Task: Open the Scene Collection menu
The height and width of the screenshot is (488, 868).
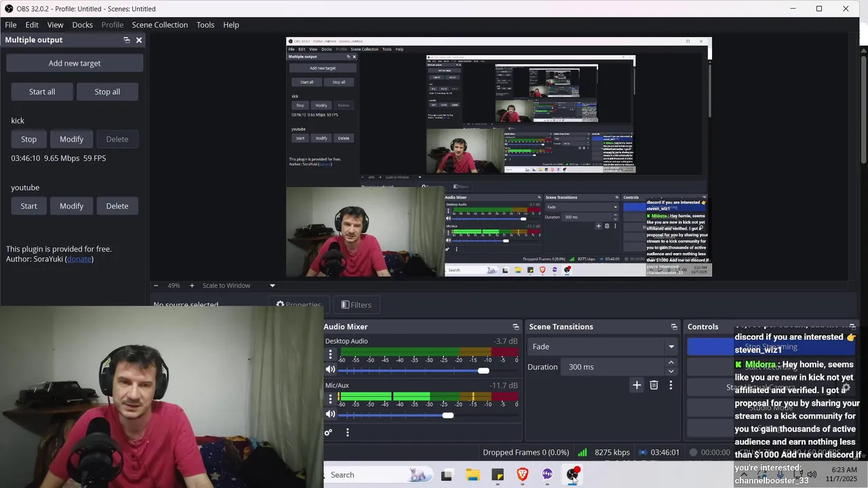Action: click(160, 25)
